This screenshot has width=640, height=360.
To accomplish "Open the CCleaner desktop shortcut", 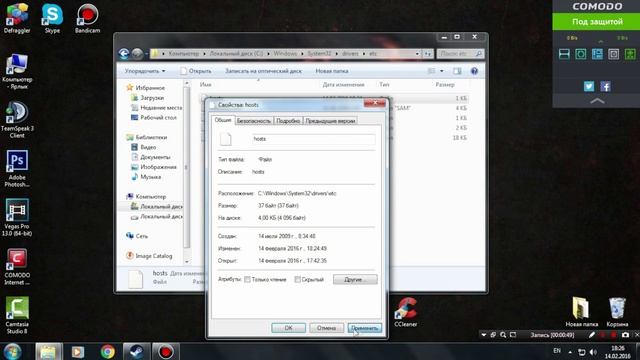I will point(406,312).
